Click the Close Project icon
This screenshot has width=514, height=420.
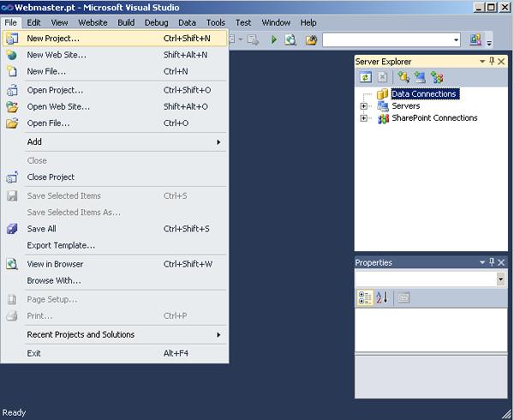(12, 177)
